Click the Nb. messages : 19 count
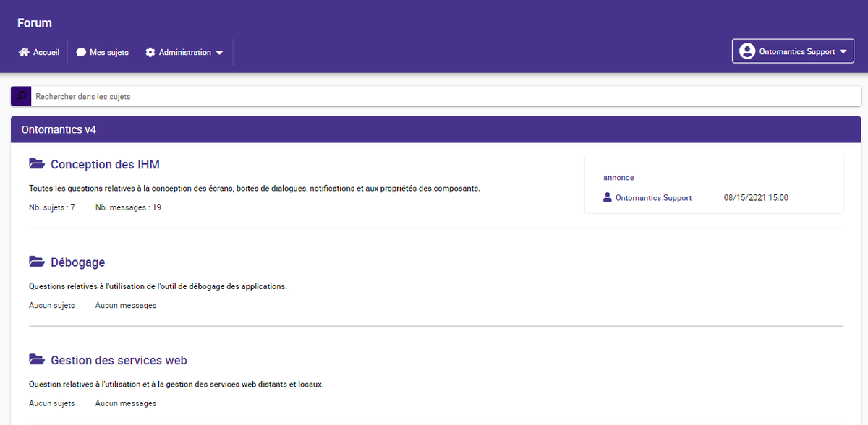This screenshot has height=425, width=868. (x=128, y=207)
